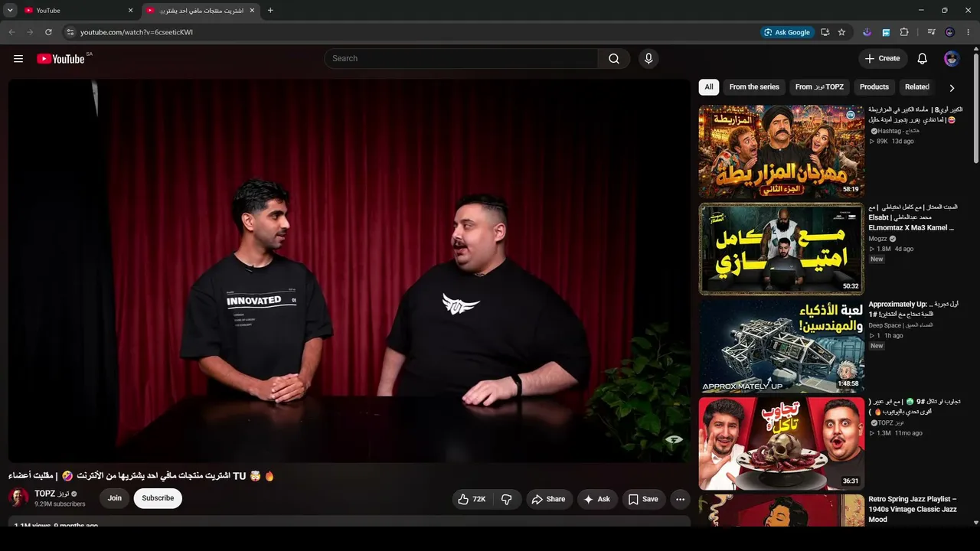Switch to the first YouTube tab
Image resolution: width=980 pixels, height=551 pixels.
click(x=78, y=11)
